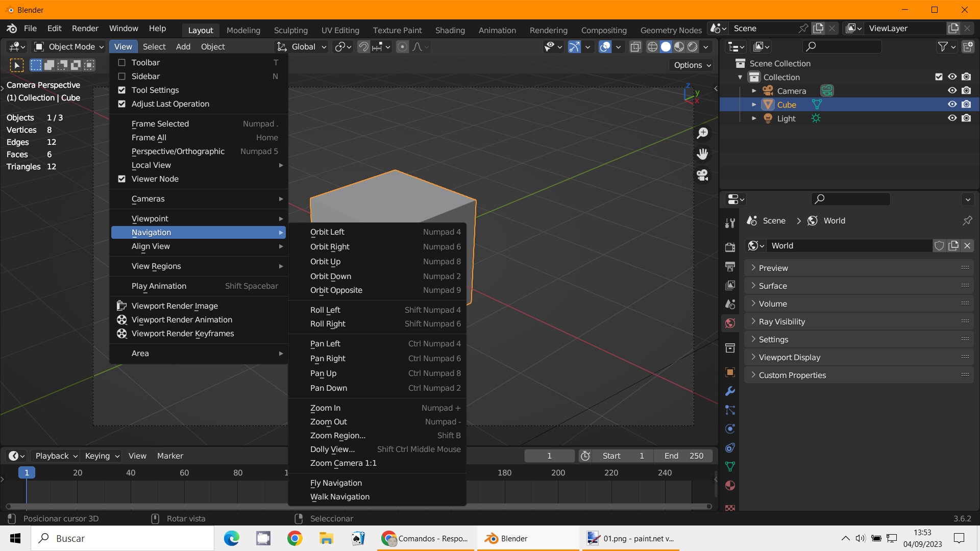Open Edge browser from the taskbar
This screenshot has height=551, width=980.
[232, 539]
